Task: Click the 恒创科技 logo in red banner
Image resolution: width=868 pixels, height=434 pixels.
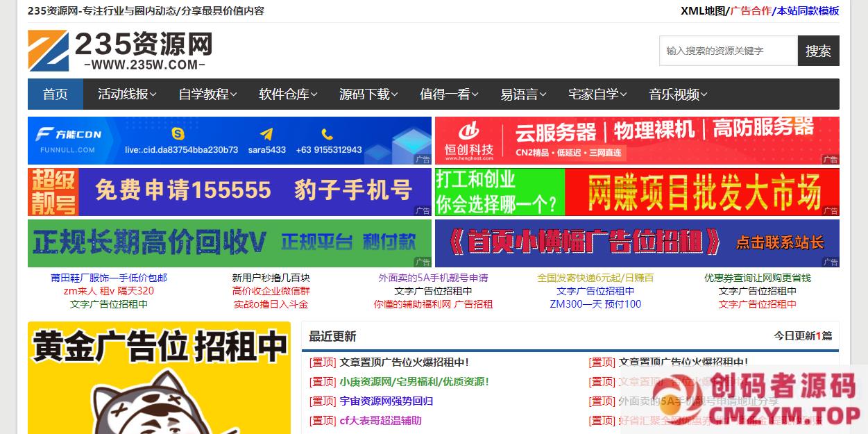Action: 469,140
